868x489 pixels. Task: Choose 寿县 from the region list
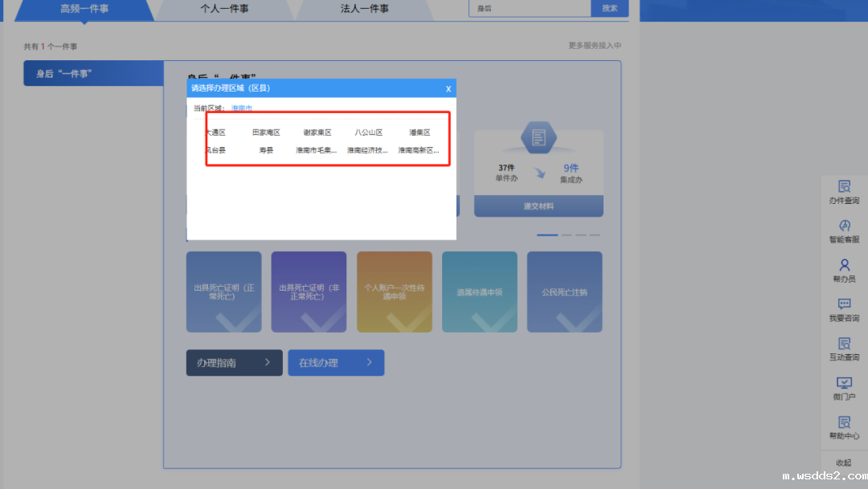[x=266, y=150]
